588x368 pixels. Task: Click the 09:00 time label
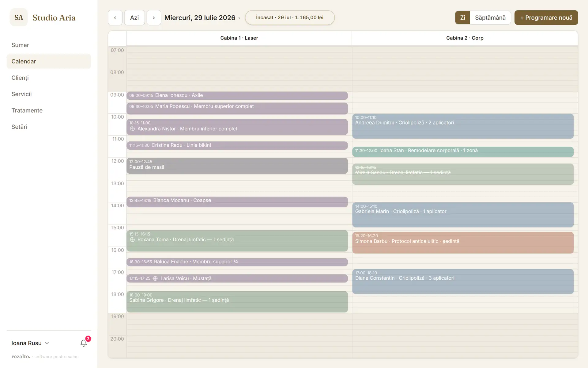(117, 95)
